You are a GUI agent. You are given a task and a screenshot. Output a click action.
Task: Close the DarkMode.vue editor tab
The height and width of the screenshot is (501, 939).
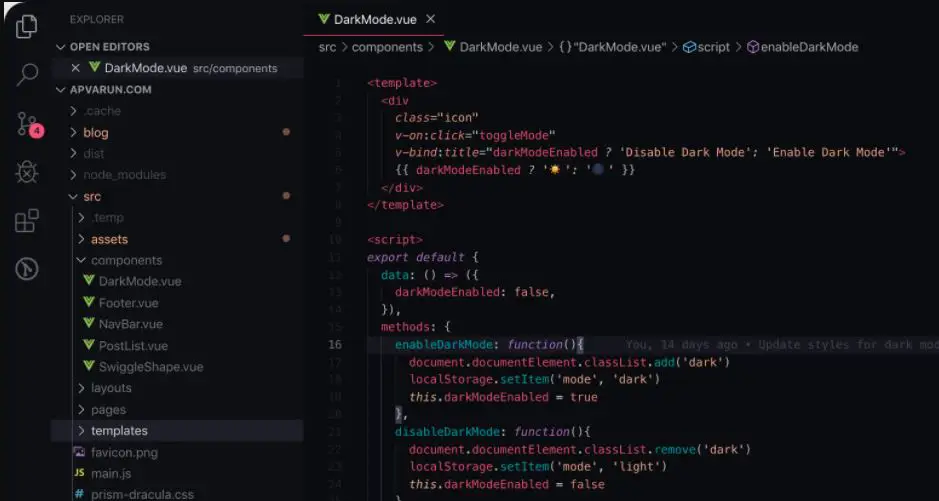[x=430, y=19]
